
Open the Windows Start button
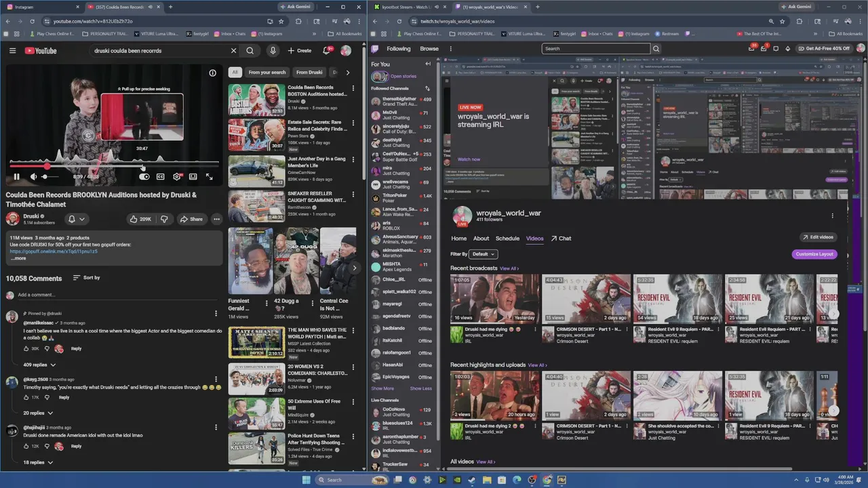306,480
